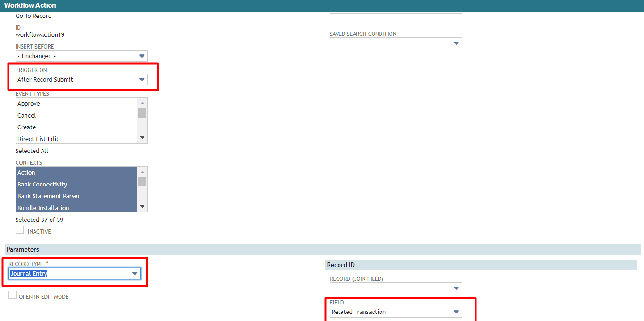Click the Workflow Action title bar
The height and width of the screenshot is (321, 644).
click(x=322, y=6)
